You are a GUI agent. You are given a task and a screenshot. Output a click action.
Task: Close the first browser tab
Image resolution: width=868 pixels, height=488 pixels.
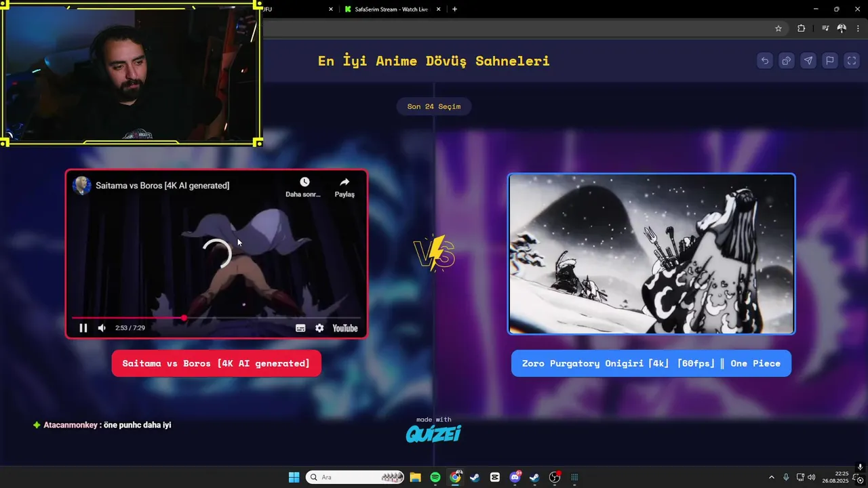click(331, 9)
